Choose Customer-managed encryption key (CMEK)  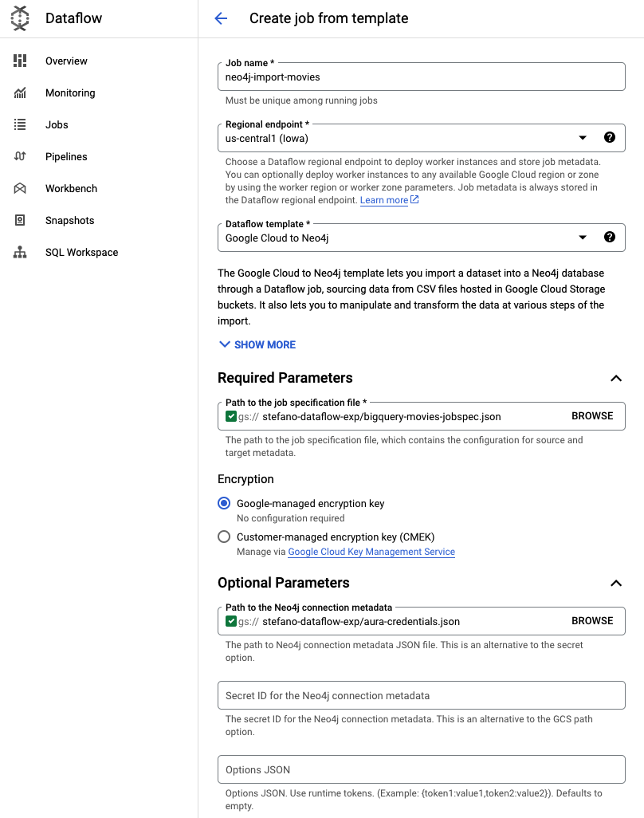pyautogui.click(x=224, y=536)
